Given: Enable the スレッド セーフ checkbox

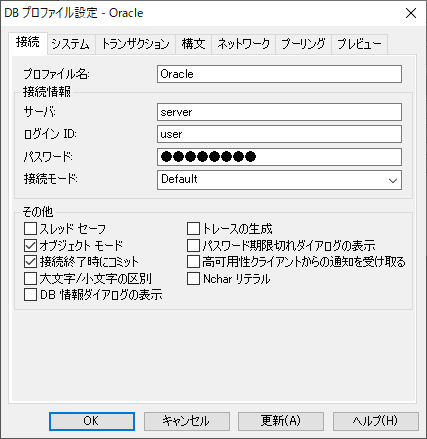Looking at the screenshot, I should click(30, 229).
